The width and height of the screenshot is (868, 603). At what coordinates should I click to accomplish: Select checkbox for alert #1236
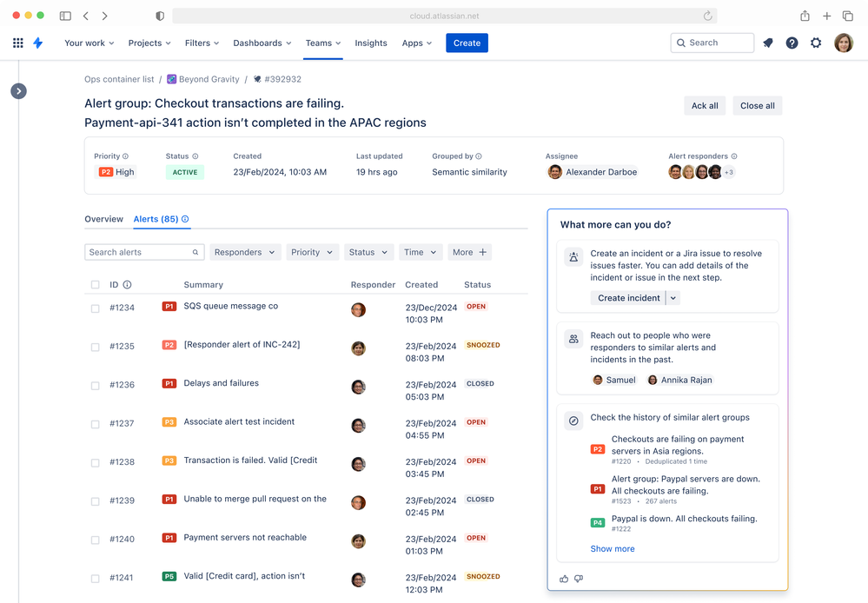(96, 386)
